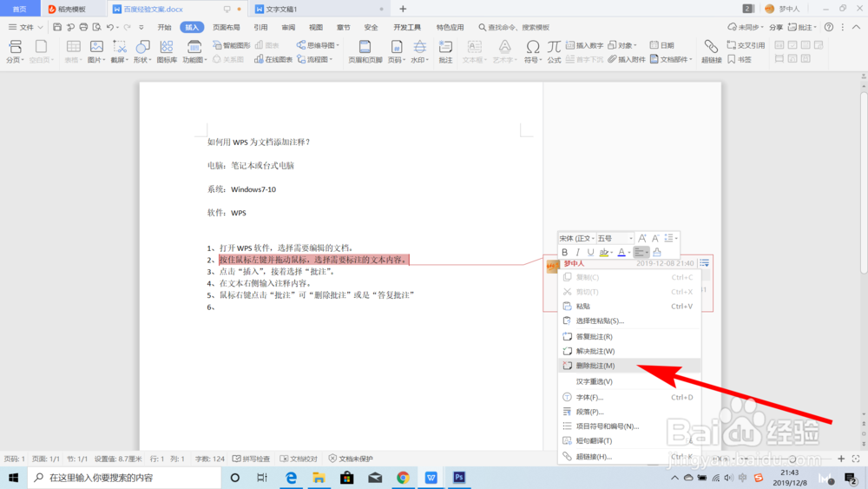This screenshot has width=868, height=489.
Task: Insert date (日期)
Action: [661, 45]
